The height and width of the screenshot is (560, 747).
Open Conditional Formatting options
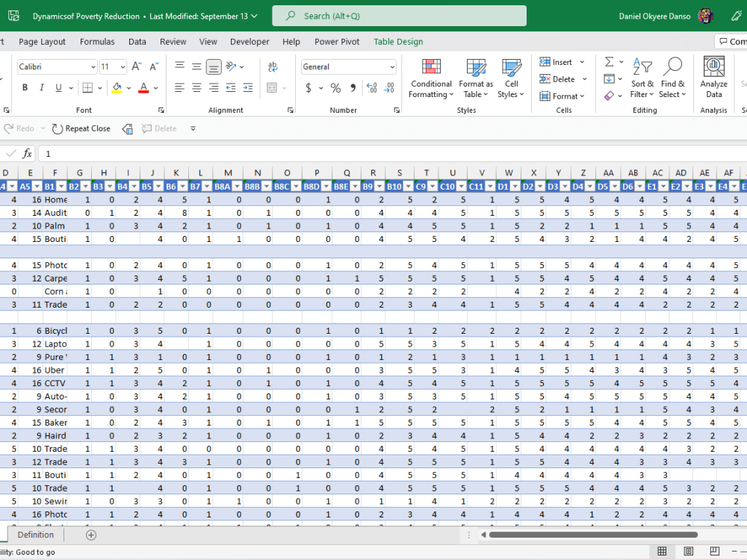(x=431, y=78)
